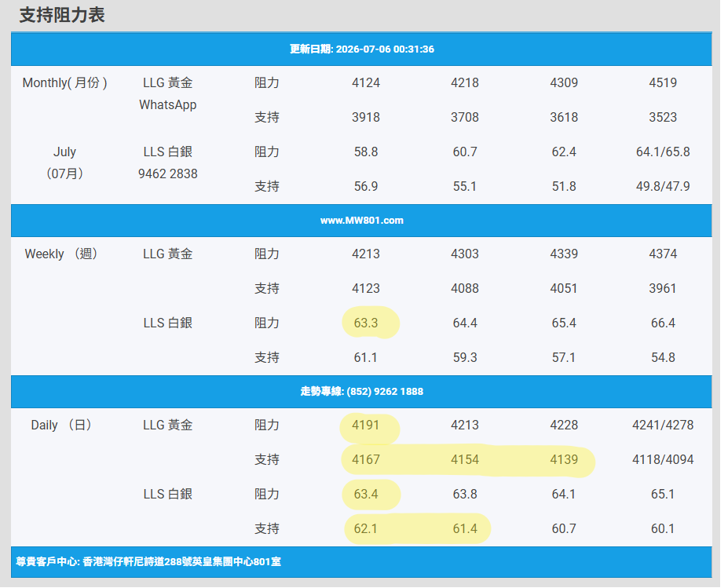This screenshot has width=728, height=588.
Task: Click the Monthly row label
Action: point(64,83)
